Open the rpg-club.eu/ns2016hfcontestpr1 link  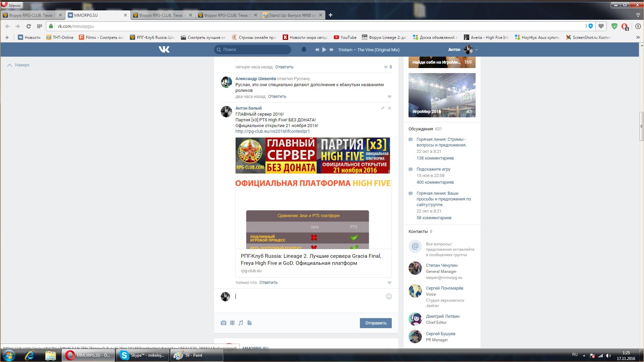pyautogui.click(x=272, y=131)
